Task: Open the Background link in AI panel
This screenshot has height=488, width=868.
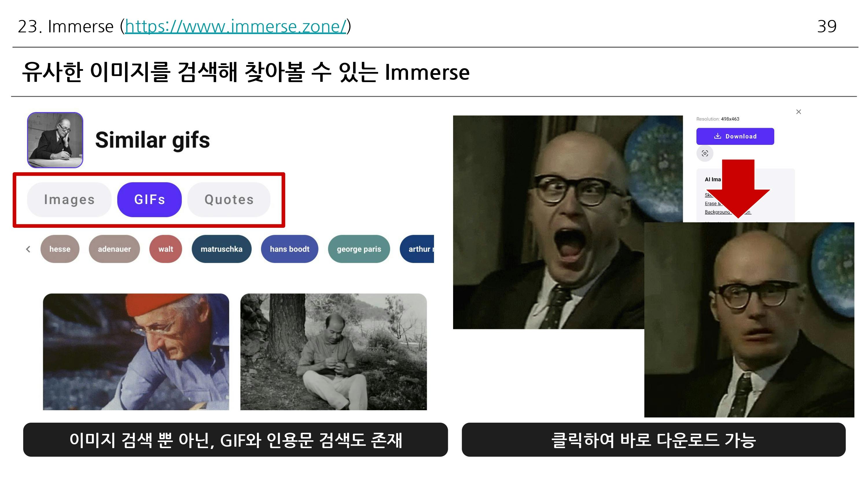Action: [x=717, y=212]
